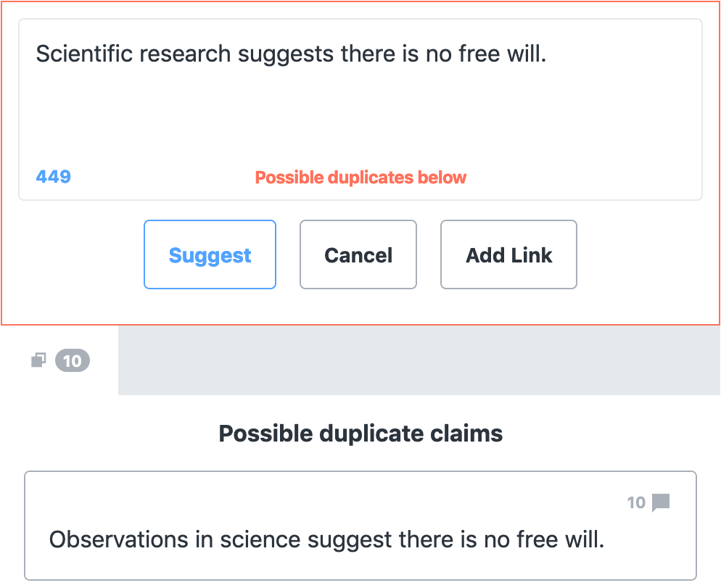Image resolution: width=721 pixels, height=588 pixels.
Task: Click the 10 comment count on duplicate card
Action: [x=636, y=502]
